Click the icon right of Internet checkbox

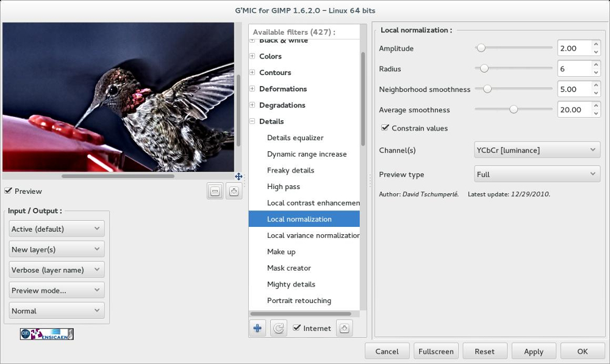click(x=344, y=328)
